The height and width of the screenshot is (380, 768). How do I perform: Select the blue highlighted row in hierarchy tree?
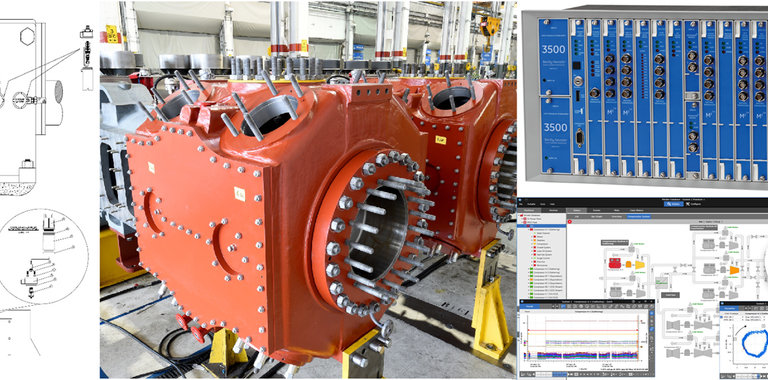click(542, 226)
